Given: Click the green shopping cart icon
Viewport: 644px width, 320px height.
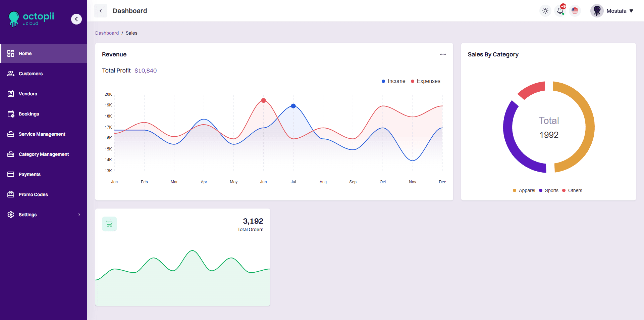Looking at the screenshot, I should click(109, 224).
